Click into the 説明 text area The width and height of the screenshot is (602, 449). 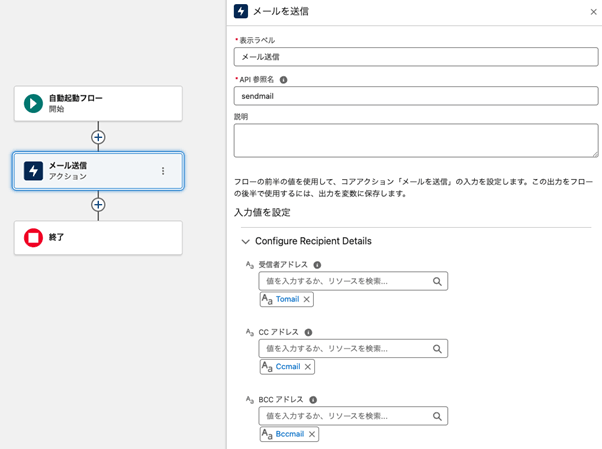point(415,140)
